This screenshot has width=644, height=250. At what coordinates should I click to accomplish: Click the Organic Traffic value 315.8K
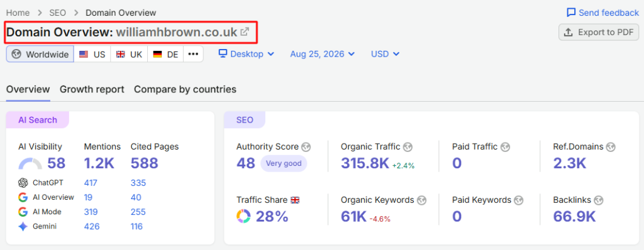tap(365, 163)
